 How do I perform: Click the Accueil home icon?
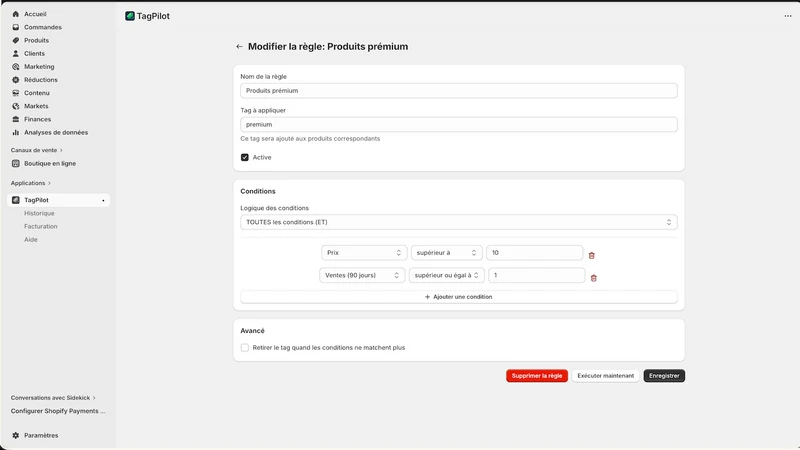16,14
